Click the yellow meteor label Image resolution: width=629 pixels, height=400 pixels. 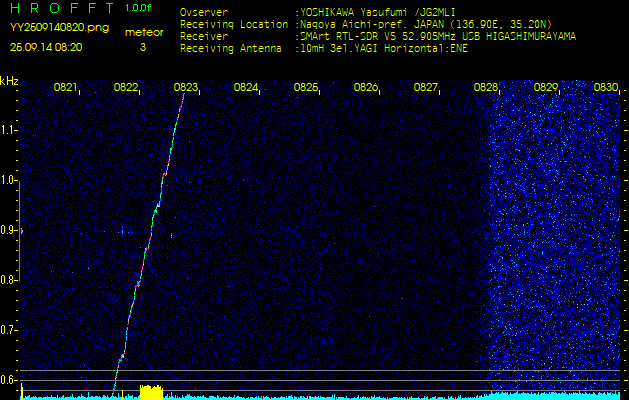click(x=143, y=32)
